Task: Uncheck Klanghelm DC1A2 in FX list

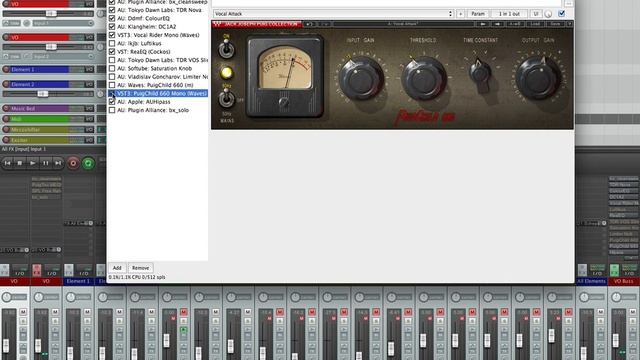Action: 112,27
